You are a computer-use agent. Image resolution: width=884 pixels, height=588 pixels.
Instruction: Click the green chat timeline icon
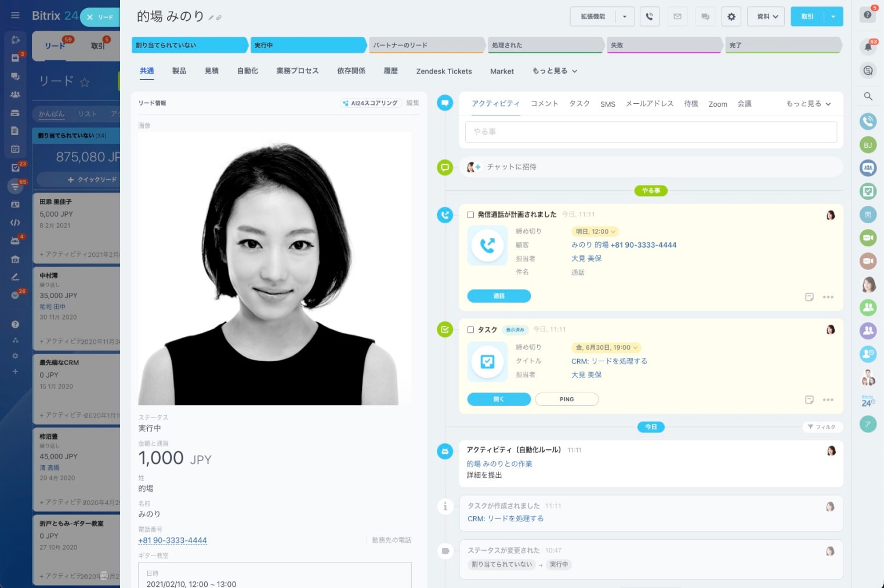tap(445, 168)
